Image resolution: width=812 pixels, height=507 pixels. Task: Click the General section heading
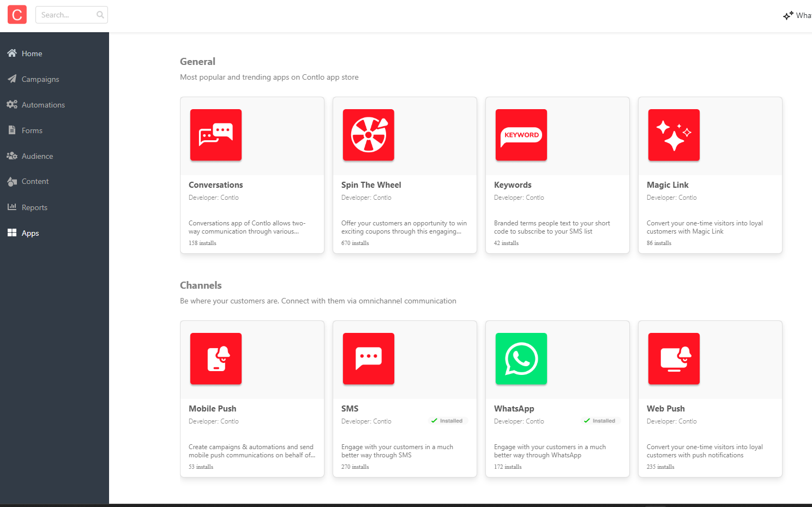(197, 62)
